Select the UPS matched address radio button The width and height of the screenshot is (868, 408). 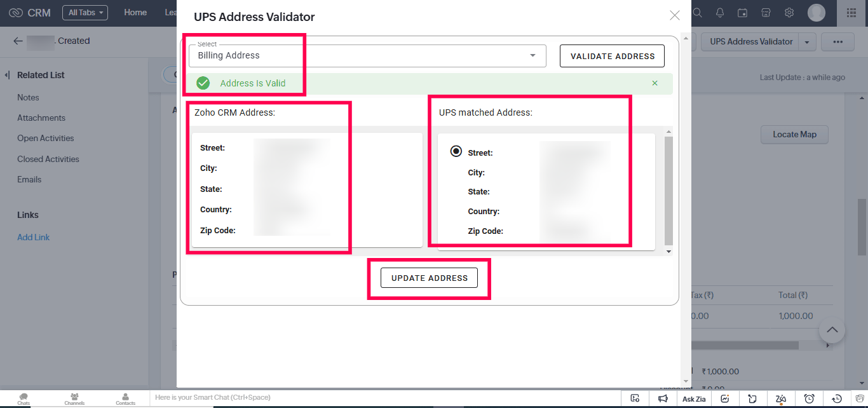(456, 151)
